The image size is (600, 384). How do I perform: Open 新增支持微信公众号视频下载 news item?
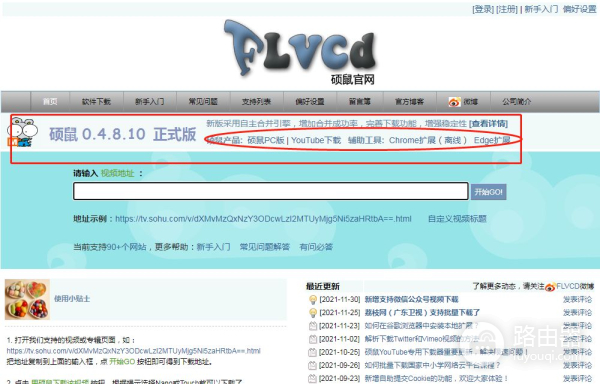click(411, 299)
